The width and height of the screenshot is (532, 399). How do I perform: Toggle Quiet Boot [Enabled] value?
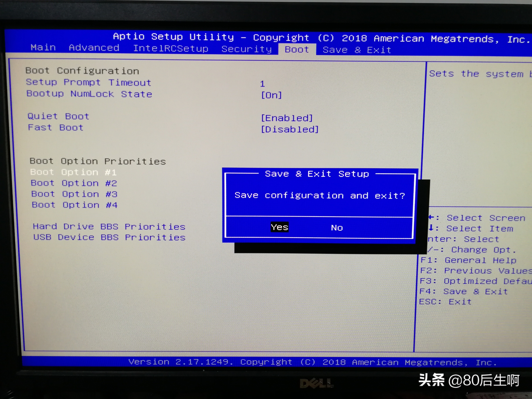287,118
